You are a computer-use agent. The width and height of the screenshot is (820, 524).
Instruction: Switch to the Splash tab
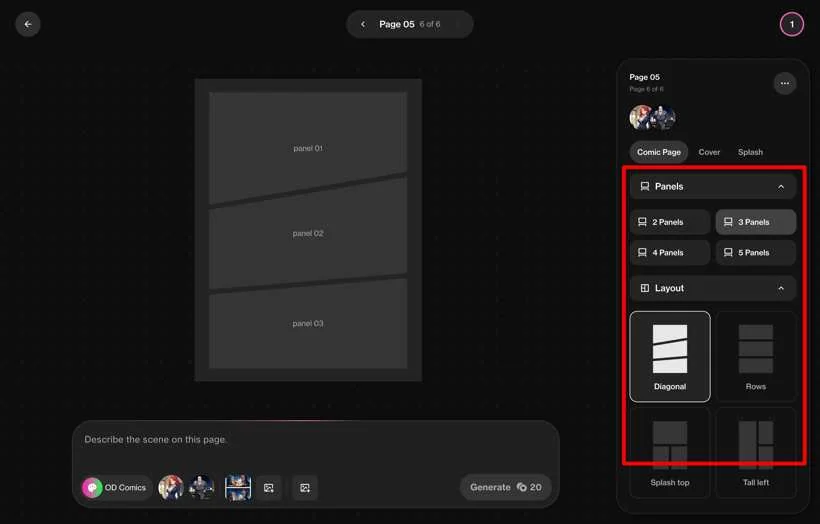tap(750, 152)
